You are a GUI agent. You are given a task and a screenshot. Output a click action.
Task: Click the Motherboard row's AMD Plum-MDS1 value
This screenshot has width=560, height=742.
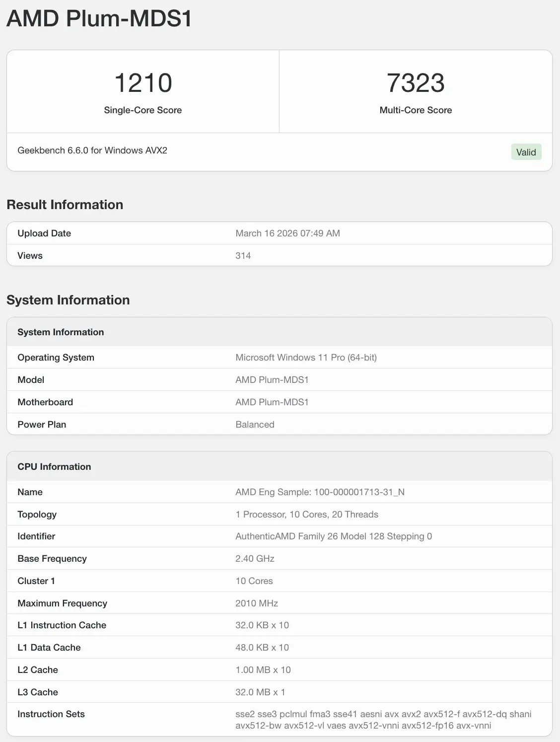272,402
